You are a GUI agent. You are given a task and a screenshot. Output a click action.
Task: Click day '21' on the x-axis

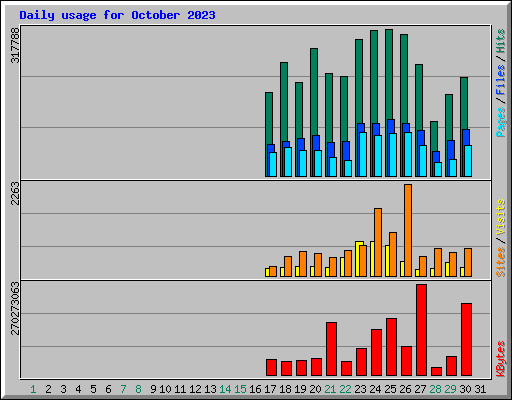[x=330, y=389]
